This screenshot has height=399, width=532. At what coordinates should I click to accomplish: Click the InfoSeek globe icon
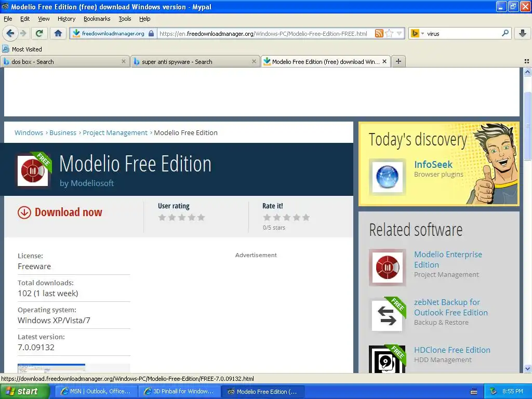click(387, 177)
